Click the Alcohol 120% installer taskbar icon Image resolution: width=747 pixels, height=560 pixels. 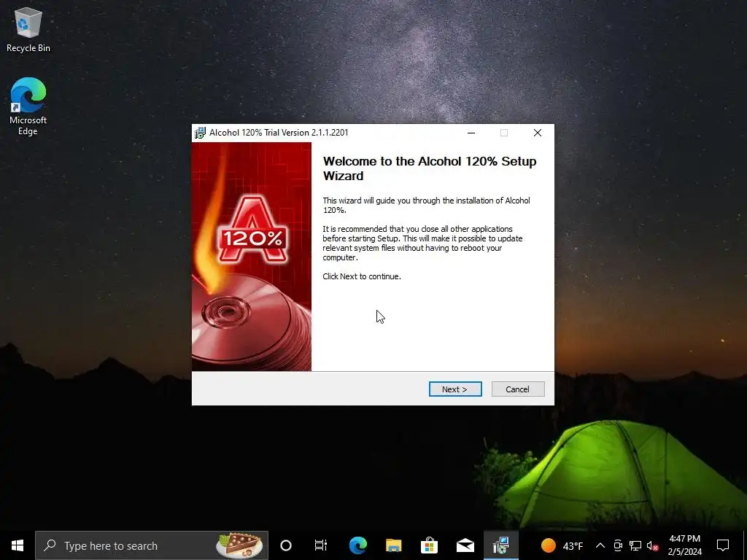(500, 545)
